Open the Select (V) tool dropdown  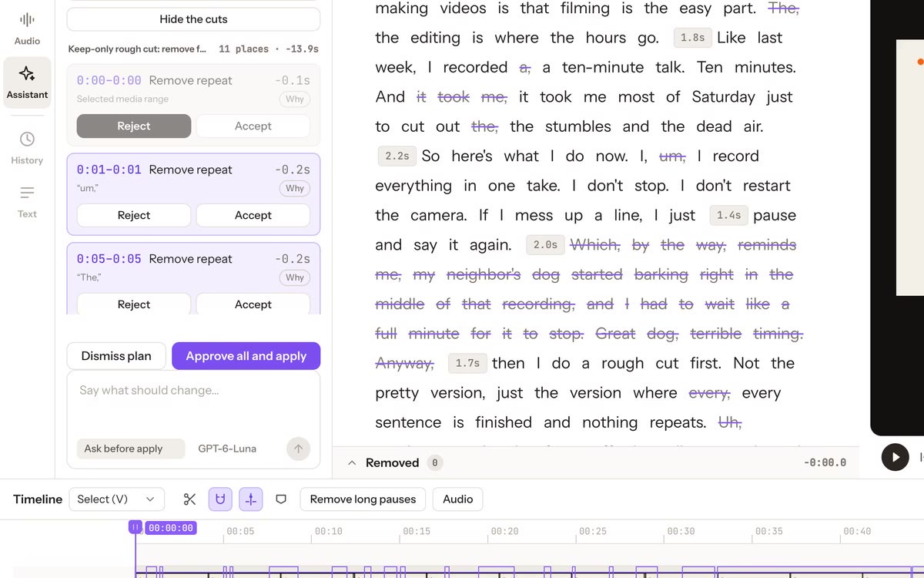point(117,499)
